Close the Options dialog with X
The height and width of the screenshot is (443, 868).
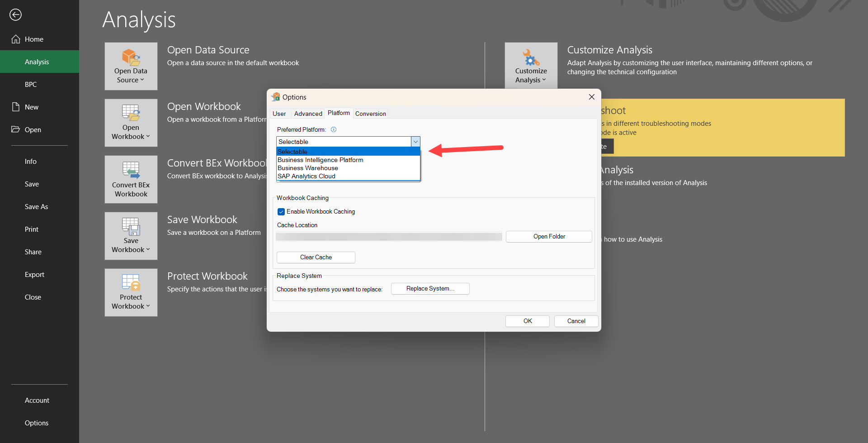click(591, 97)
